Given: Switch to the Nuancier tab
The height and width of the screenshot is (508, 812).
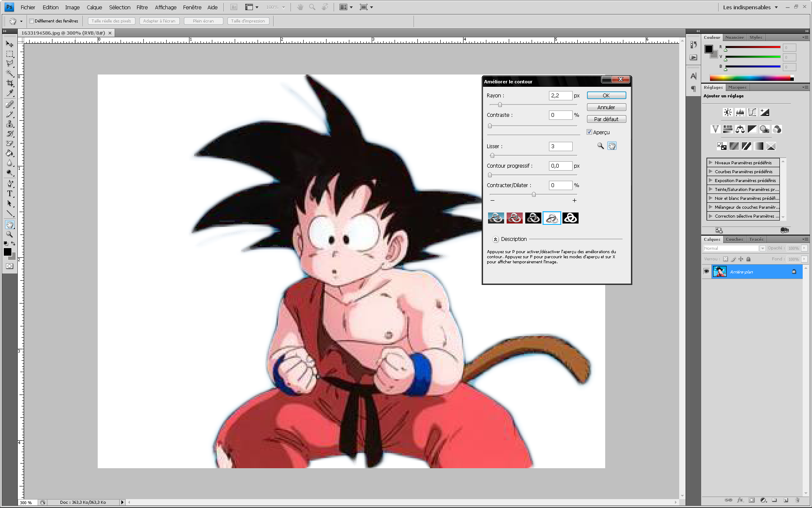Looking at the screenshot, I should (x=734, y=37).
